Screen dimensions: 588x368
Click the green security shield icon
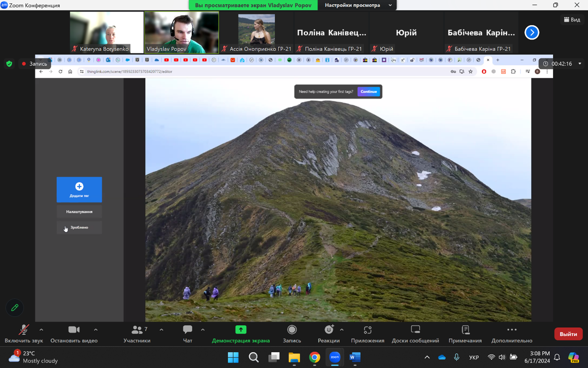9,64
